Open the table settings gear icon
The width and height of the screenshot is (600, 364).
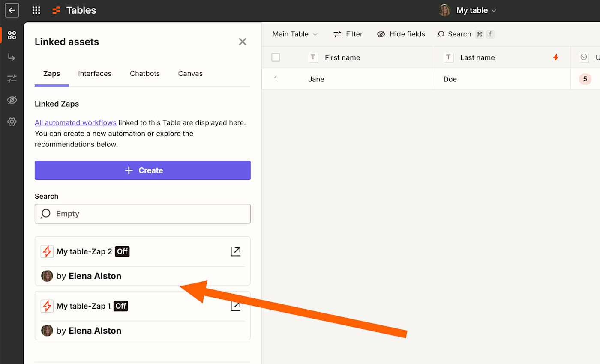tap(12, 122)
